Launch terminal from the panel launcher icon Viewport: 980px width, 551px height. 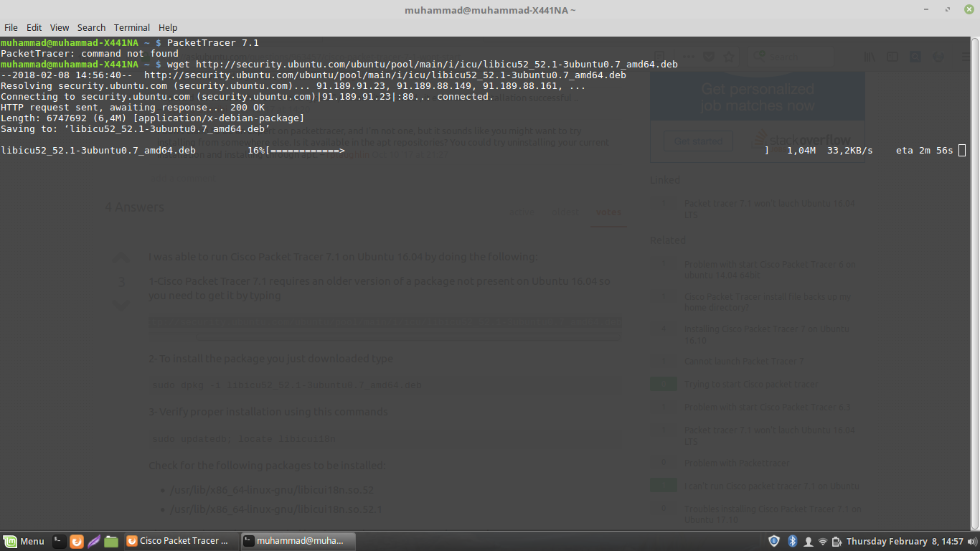click(59, 541)
